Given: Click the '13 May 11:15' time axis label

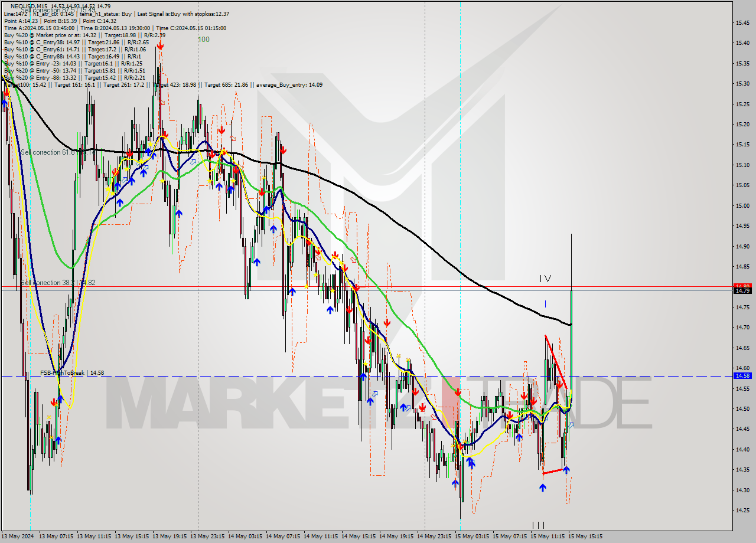Looking at the screenshot, I should pyautogui.click(x=94, y=537).
